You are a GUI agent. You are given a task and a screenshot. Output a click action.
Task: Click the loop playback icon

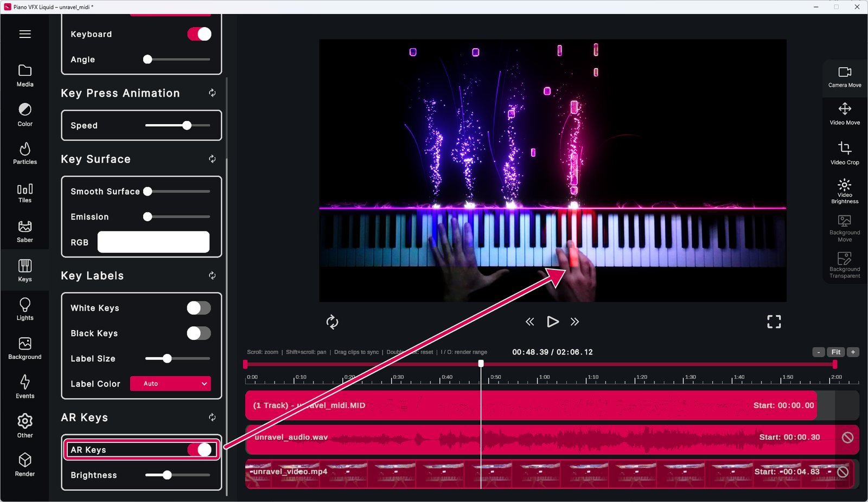click(332, 322)
